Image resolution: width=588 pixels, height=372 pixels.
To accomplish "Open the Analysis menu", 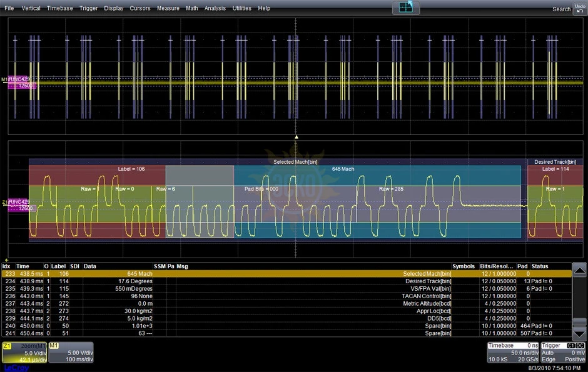I will pyautogui.click(x=215, y=8).
